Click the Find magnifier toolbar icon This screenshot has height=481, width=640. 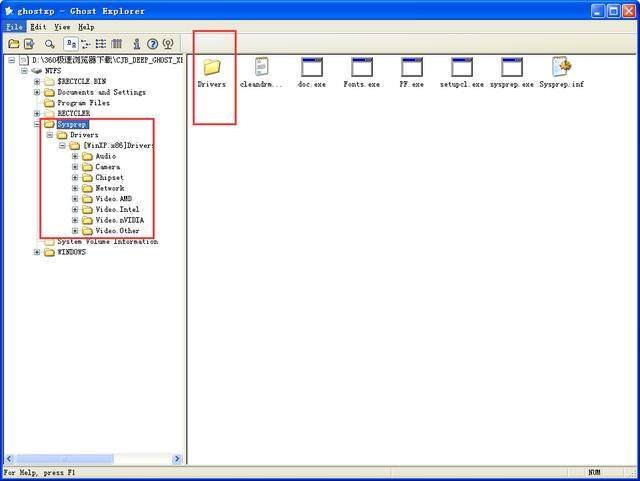coord(50,44)
